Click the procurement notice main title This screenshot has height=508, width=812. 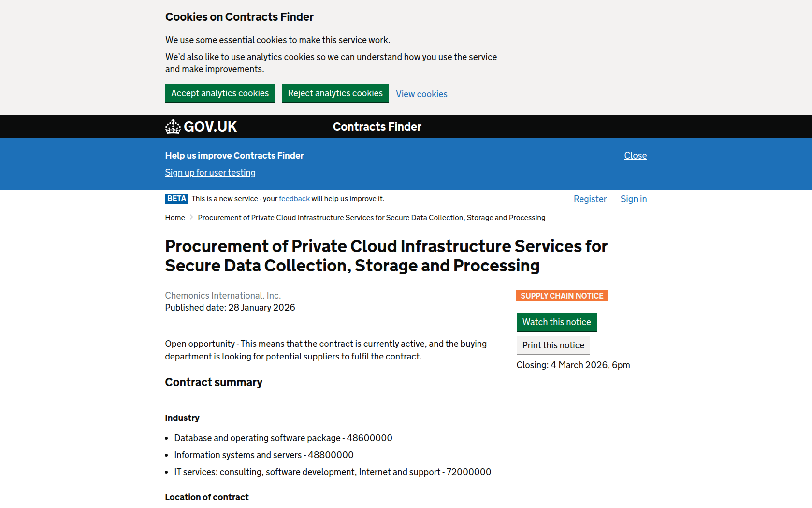pyautogui.click(x=386, y=256)
